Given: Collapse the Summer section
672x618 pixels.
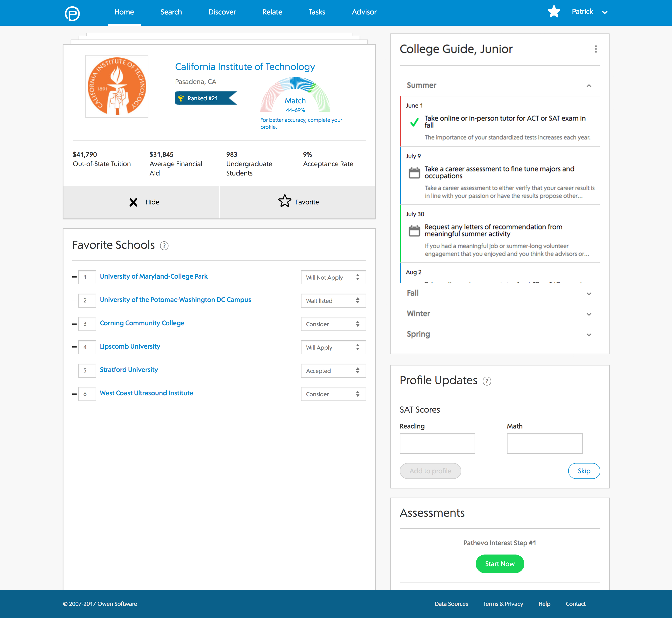Looking at the screenshot, I should click(x=589, y=86).
